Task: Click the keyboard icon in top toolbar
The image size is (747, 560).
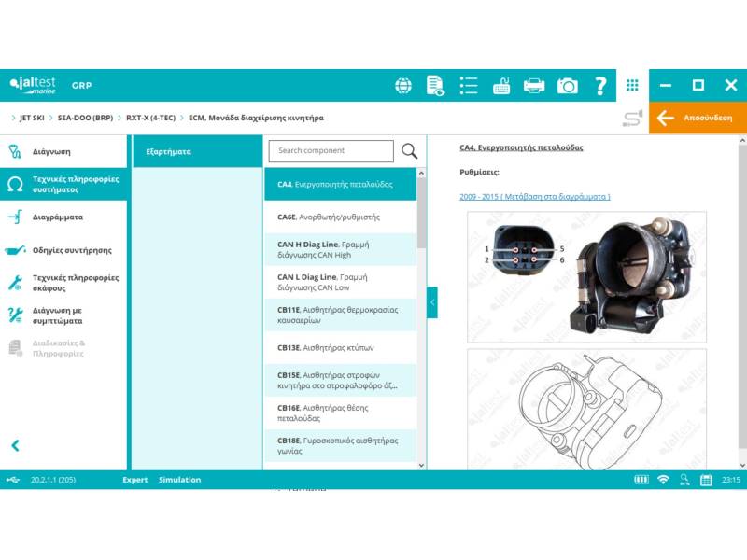Action: coord(501,86)
